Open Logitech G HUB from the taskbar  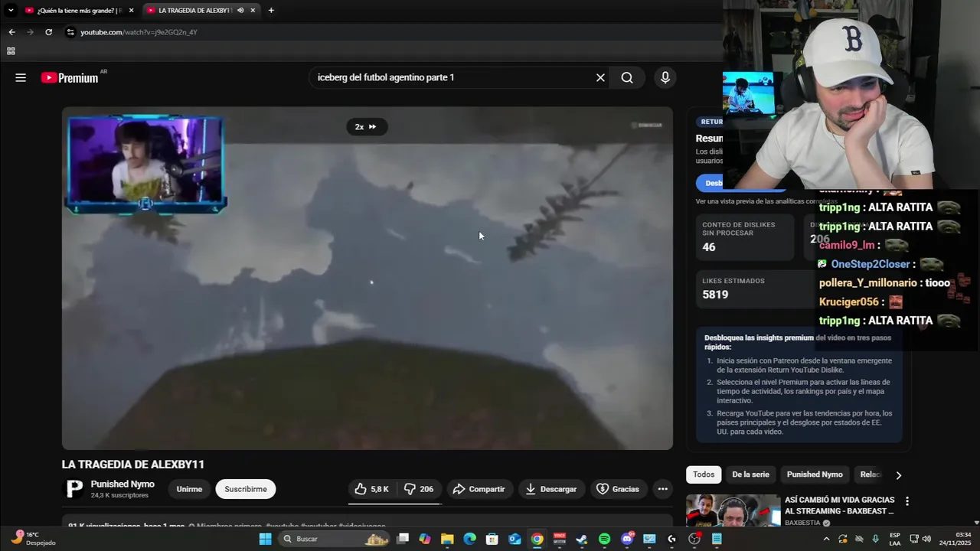pos(671,539)
